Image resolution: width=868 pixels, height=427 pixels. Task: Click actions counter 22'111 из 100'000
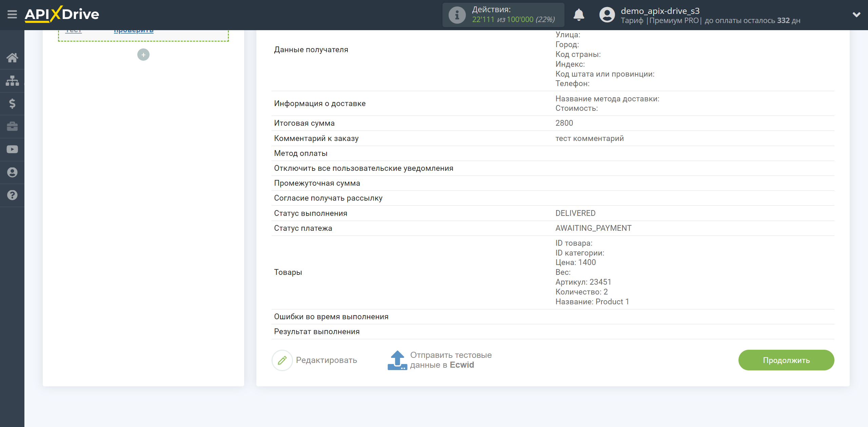(513, 20)
